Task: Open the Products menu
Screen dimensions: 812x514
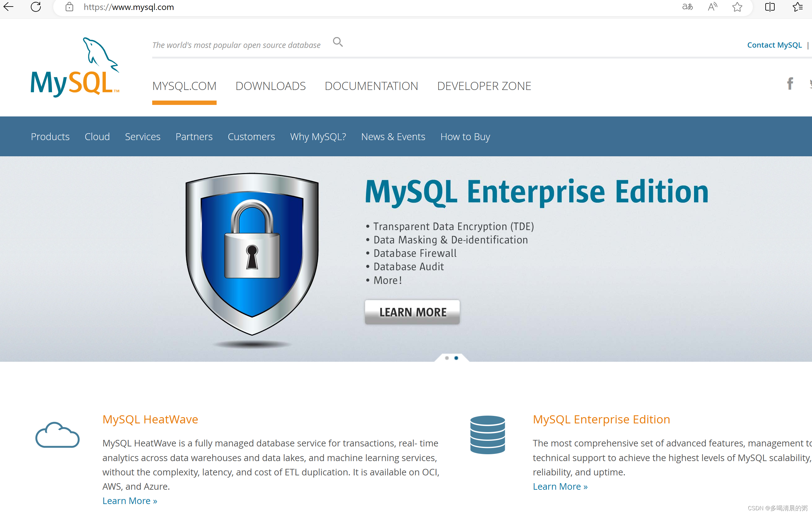Action: pyautogui.click(x=50, y=137)
